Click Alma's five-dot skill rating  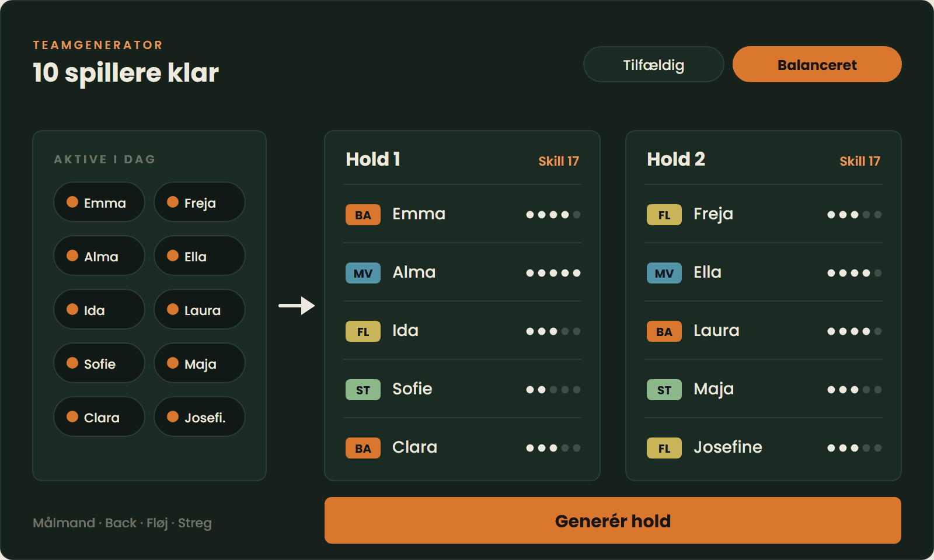[553, 273]
